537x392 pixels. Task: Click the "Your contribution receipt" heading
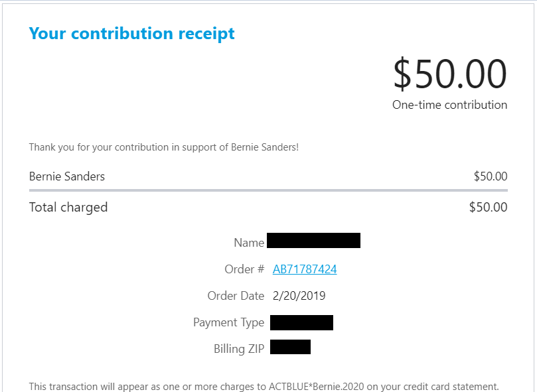point(131,33)
